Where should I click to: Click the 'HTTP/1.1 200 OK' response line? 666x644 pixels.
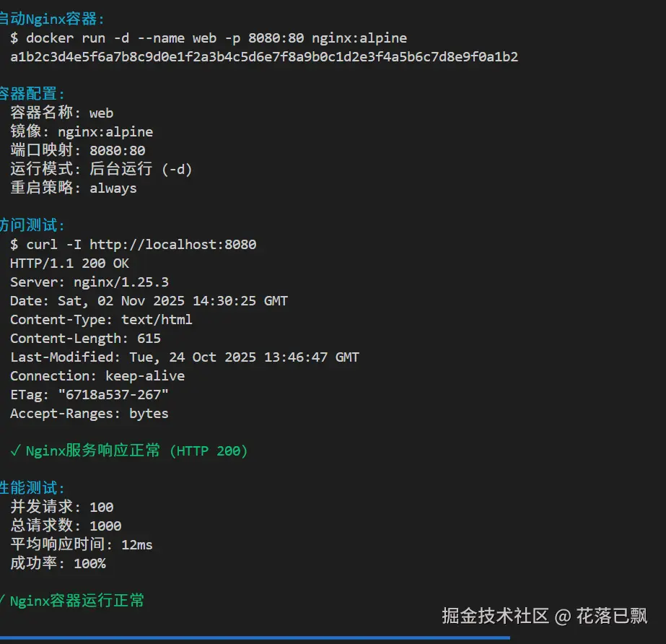point(70,263)
